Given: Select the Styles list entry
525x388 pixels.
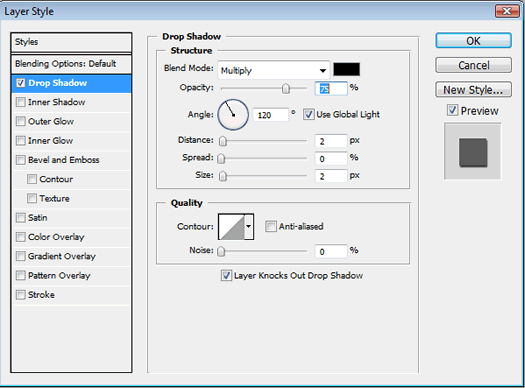Looking at the screenshot, I should [x=71, y=42].
